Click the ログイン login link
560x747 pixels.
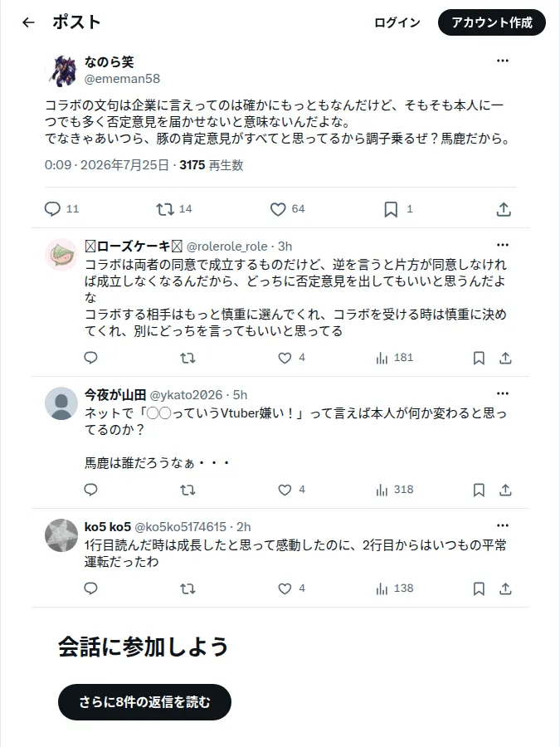point(397,22)
